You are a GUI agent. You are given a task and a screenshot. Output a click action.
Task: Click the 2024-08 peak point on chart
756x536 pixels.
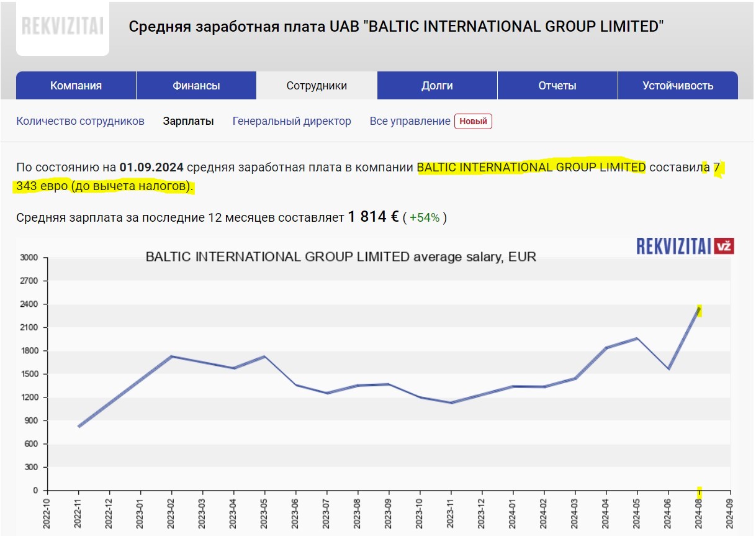[700, 309]
